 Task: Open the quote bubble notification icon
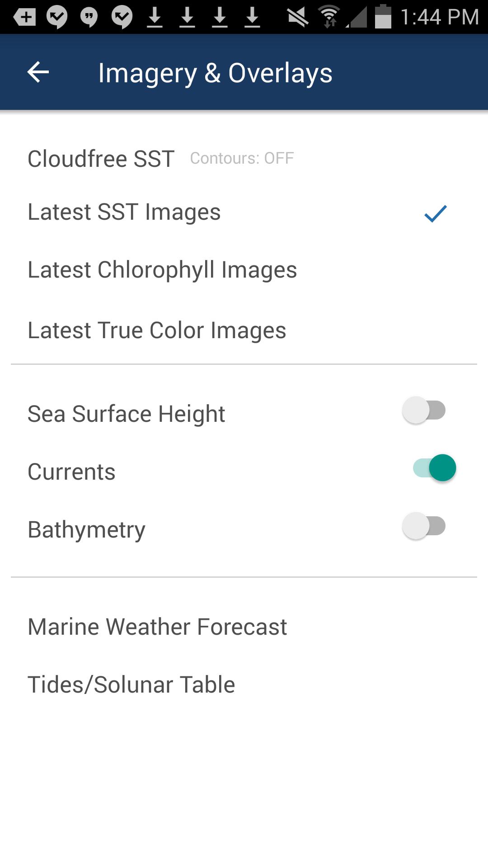point(89,17)
